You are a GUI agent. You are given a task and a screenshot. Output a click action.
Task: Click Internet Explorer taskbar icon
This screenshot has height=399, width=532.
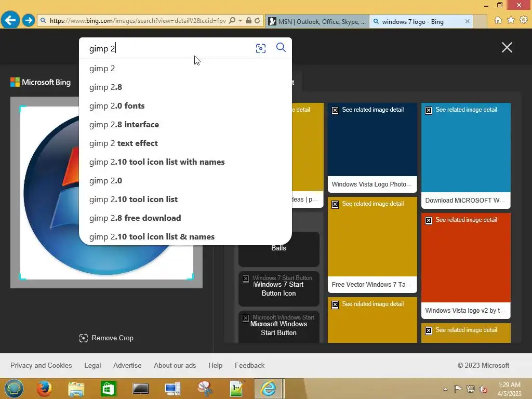tap(269, 389)
